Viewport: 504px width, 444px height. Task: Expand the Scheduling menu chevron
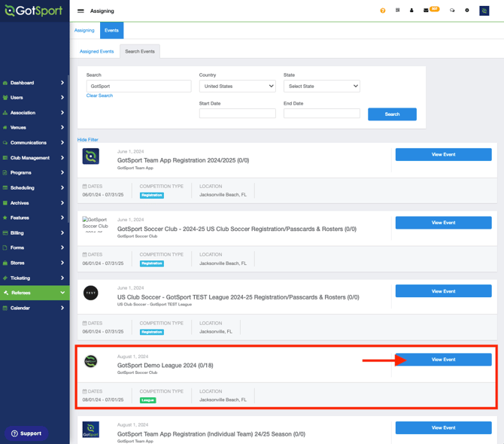click(62, 187)
